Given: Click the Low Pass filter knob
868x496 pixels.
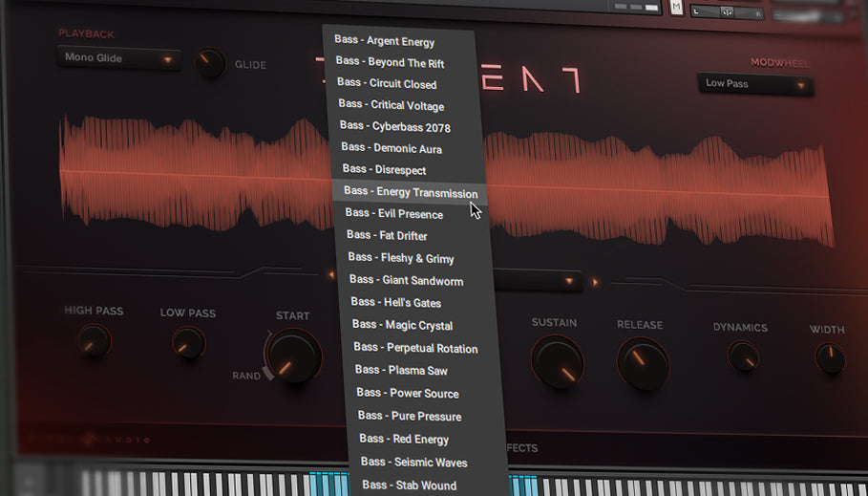Looking at the screenshot, I should 189,343.
